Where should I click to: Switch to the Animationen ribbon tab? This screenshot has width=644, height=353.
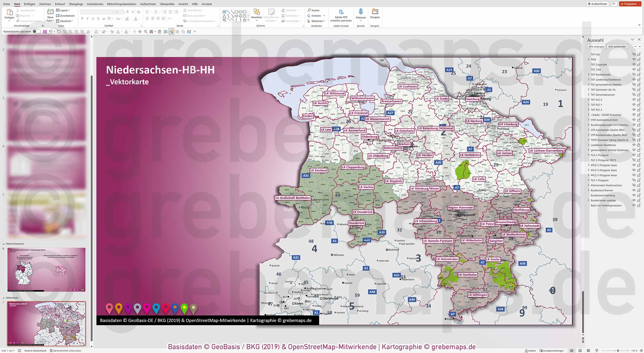click(95, 4)
